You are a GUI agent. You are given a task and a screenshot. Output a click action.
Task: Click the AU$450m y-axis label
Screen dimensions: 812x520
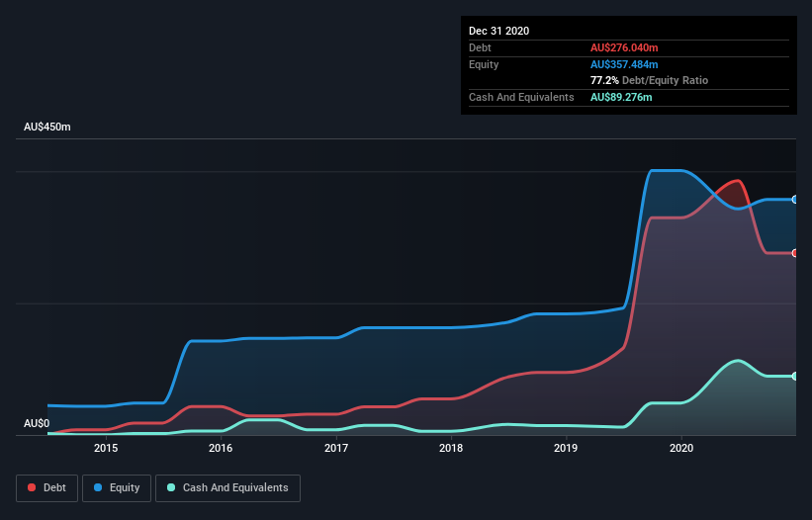(47, 127)
